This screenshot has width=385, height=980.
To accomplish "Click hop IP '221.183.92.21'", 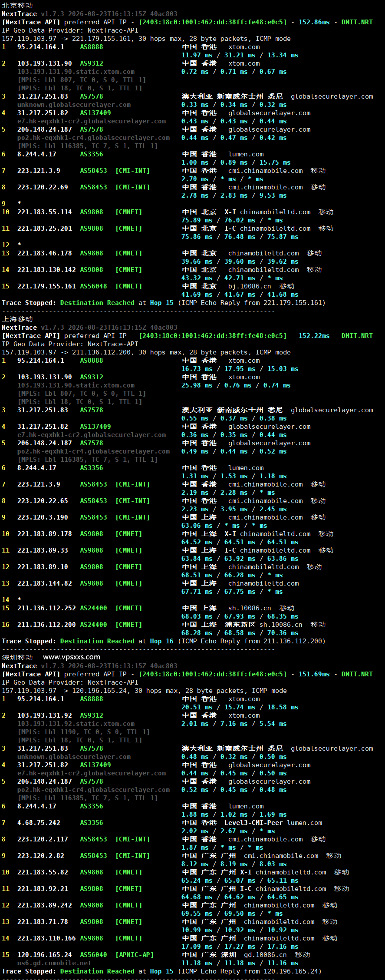I will [43, 889].
